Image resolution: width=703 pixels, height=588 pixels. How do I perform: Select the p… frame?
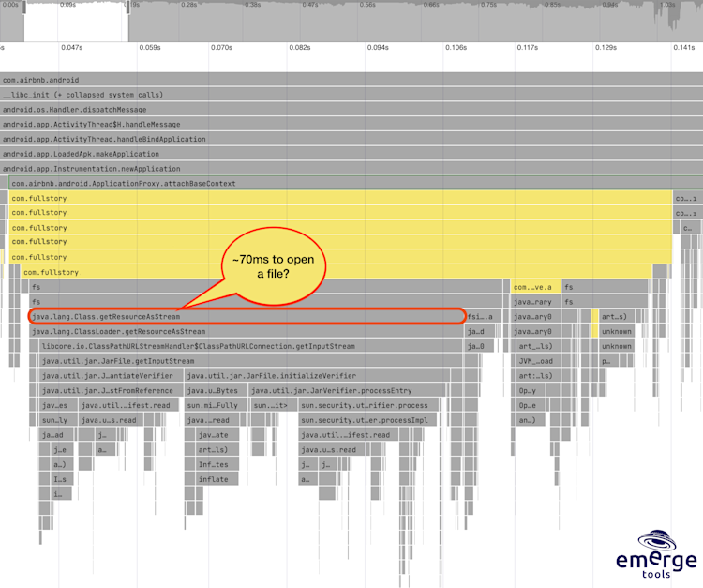click(x=609, y=361)
